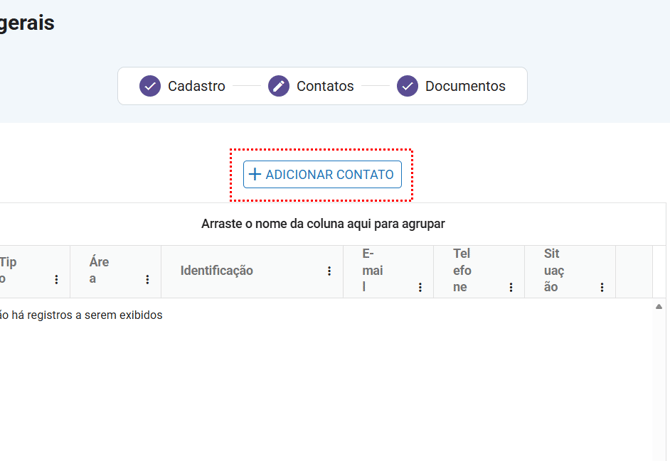The width and height of the screenshot is (670, 461).
Task: Click the grid scrollbar up arrow
Action: coord(659,306)
